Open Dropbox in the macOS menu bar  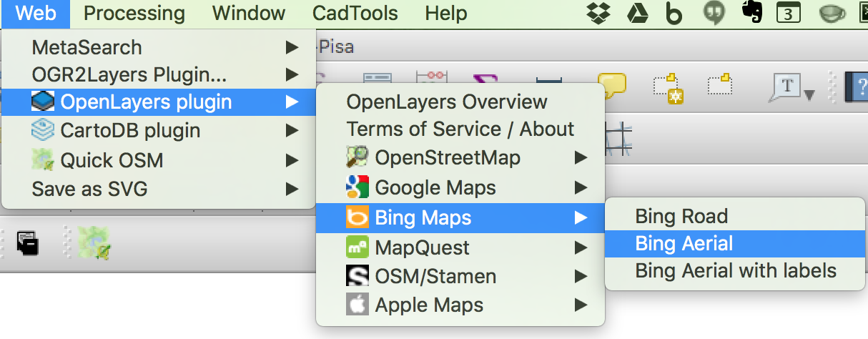(x=597, y=13)
